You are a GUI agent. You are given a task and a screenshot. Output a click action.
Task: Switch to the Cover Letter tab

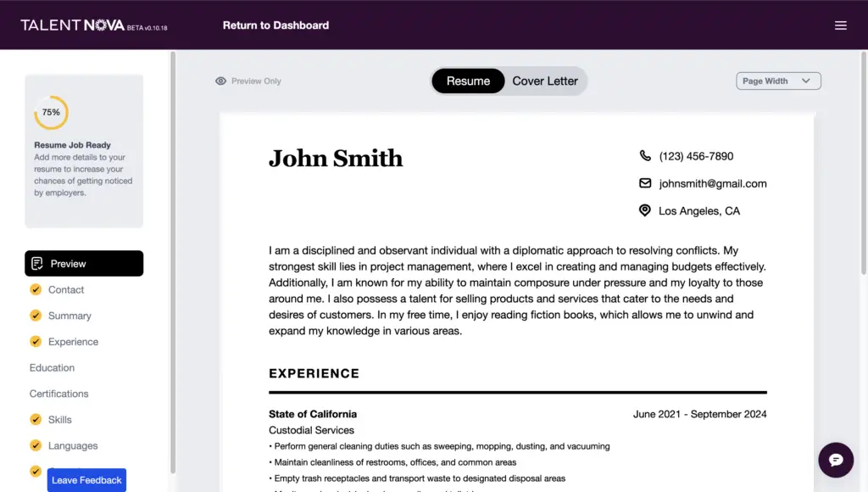[545, 81]
